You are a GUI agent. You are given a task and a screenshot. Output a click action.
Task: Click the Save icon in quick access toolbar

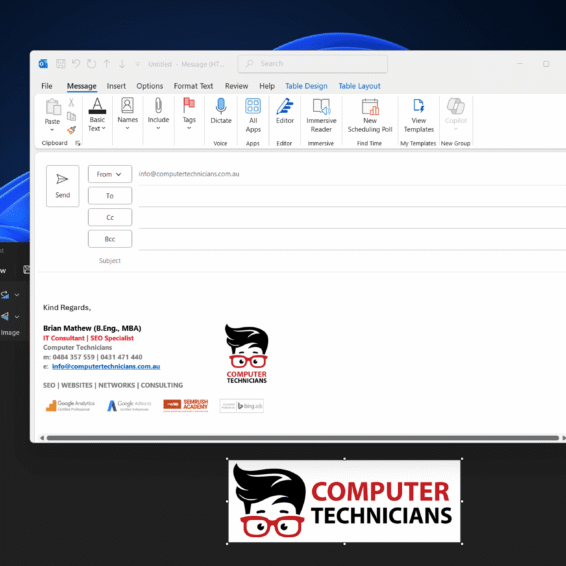(x=61, y=64)
